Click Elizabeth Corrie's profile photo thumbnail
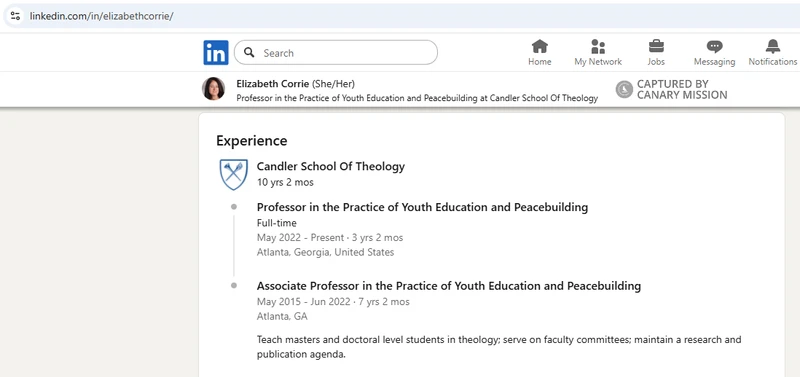This screenshot has height=377, width=800. pyautogui.click(x=213, y=89)
